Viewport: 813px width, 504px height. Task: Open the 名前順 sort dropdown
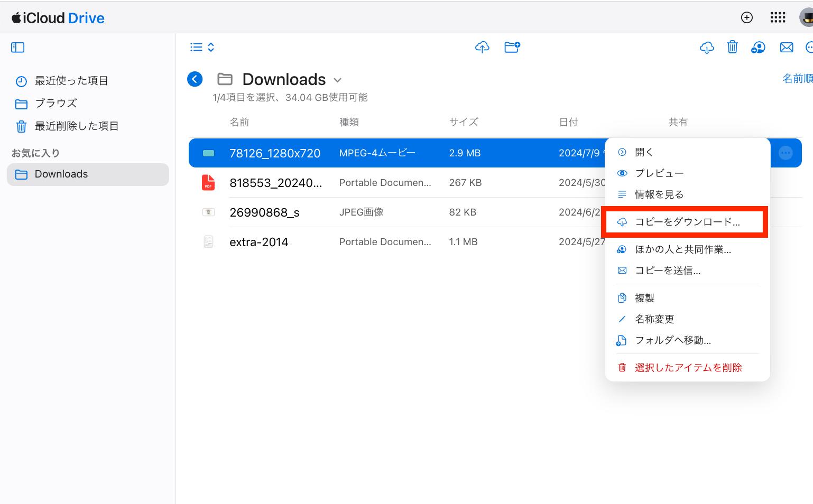[x=797, y=78]
